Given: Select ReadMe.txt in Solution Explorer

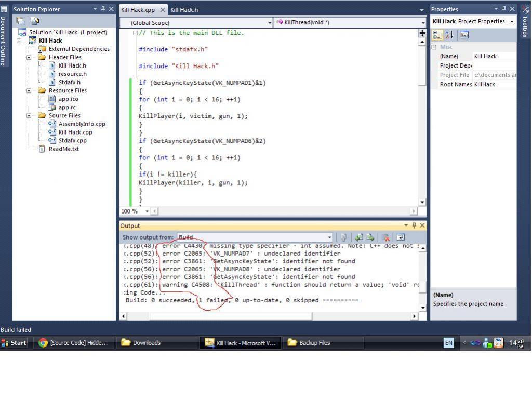Looking at the screenshot, I should click(64, 149).
